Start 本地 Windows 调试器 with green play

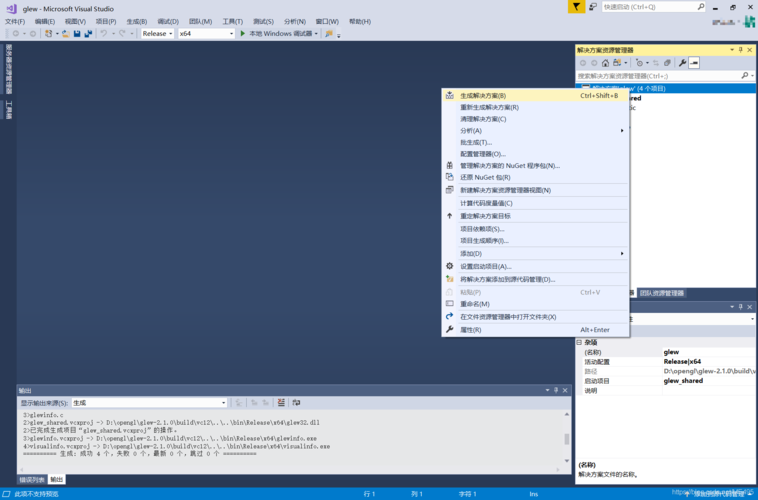[243, 33]
